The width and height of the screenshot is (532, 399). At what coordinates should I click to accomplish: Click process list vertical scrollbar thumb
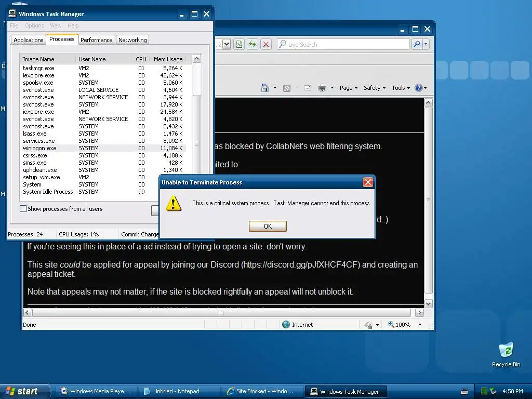point(197,142)
